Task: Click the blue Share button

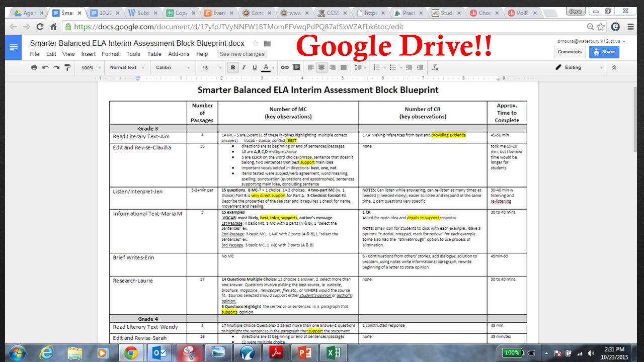Action: click(x=604, y=52)
